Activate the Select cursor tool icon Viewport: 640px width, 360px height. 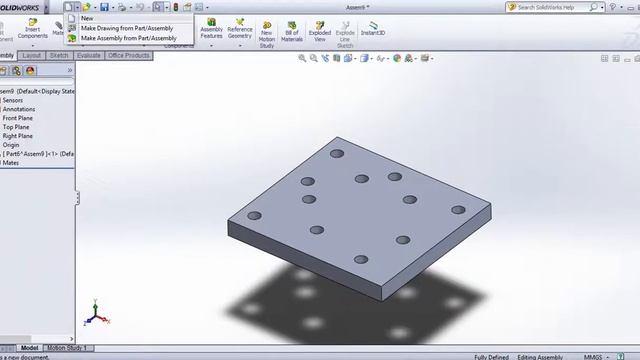(158, 7)
